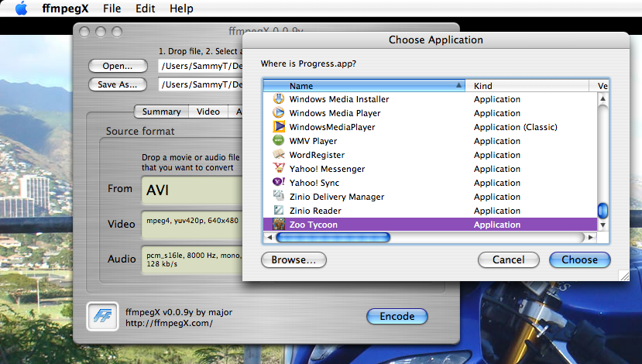
Task: Click the Save As... button
Action: click(x=118, y=84)
